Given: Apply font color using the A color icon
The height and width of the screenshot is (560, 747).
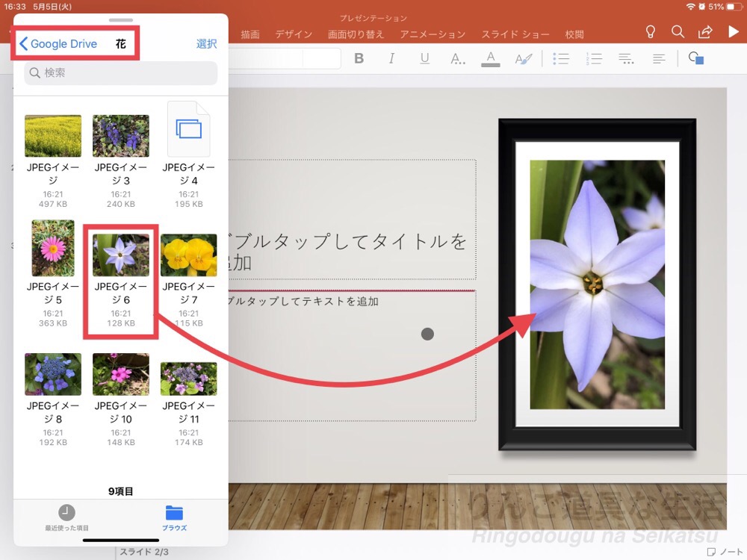Looking at the screenshot, I should click(x=491, y=58).
